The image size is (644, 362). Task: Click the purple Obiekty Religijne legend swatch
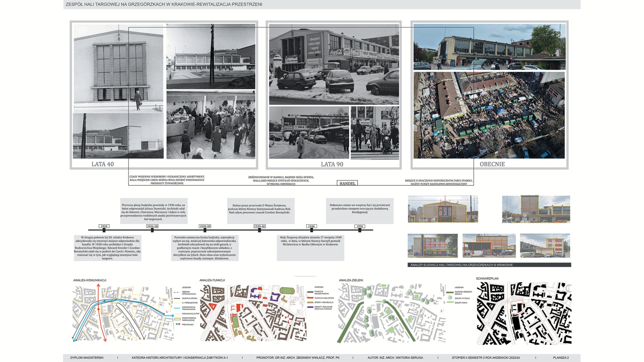point(310,307)
